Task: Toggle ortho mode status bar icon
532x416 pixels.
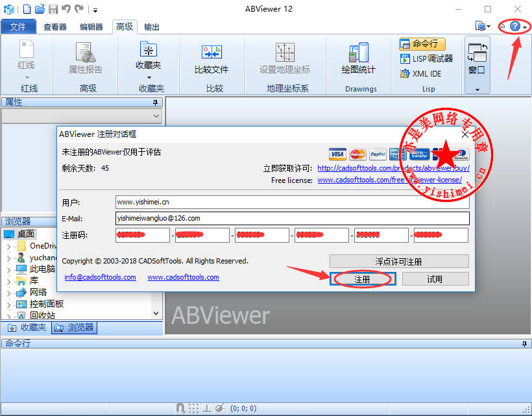Action: [x=206, y=408]
